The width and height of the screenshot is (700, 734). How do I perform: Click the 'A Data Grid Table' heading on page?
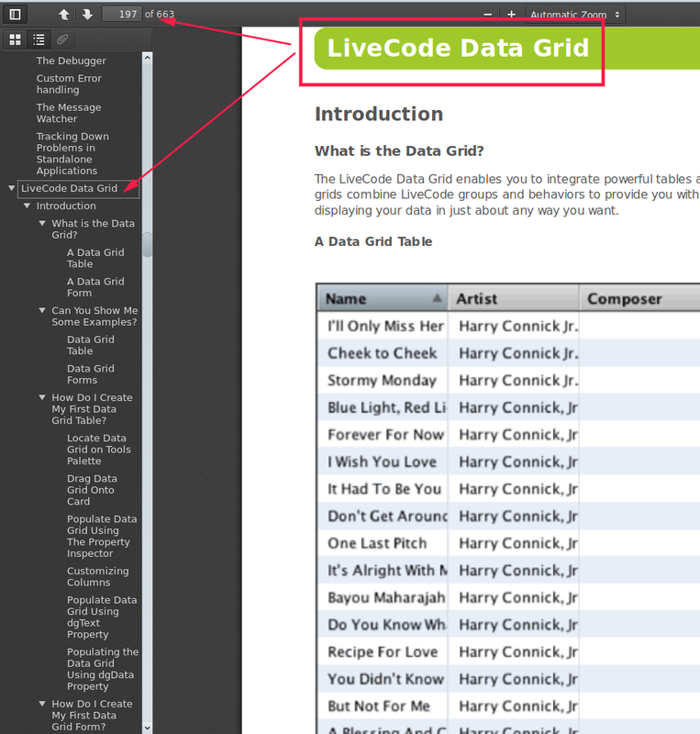[373, 241]
